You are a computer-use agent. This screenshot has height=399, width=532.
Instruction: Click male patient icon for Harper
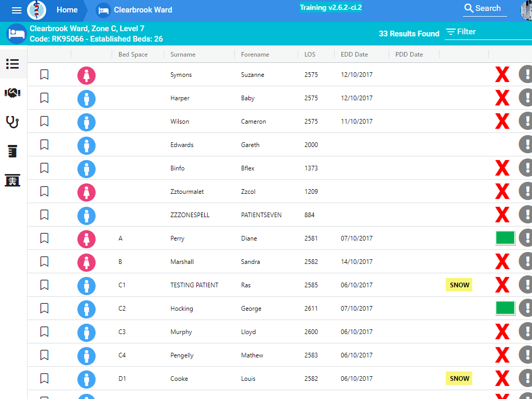click(x=87, y=99)
